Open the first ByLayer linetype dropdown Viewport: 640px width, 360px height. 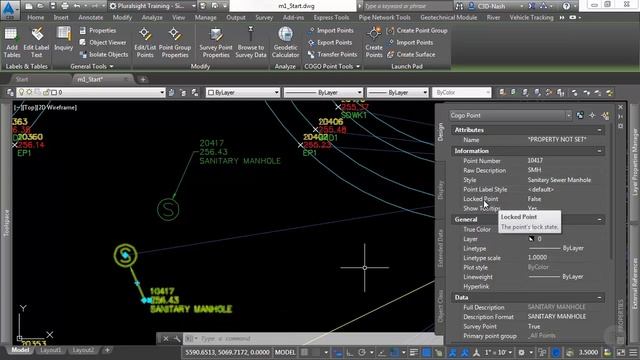click(323, 93)
